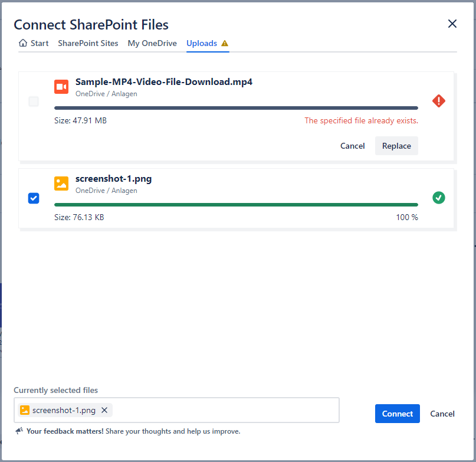
Task: Switch to the SharePoint Sites tab
Action: [88, 44]
